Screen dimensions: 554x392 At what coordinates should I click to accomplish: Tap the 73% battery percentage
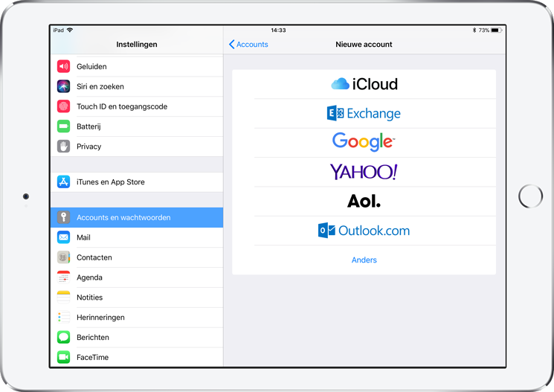click(x=483, y=30)
